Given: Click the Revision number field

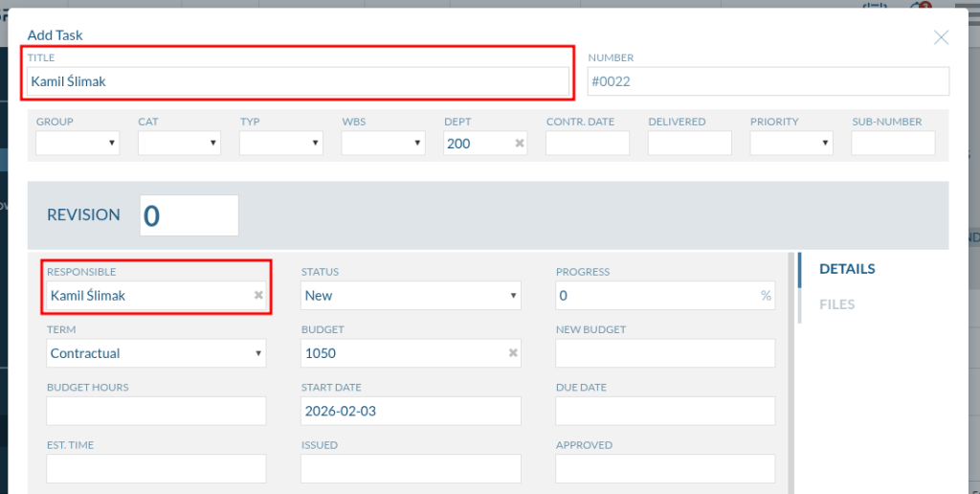Looking at the screenshot, I should (189, 215).
